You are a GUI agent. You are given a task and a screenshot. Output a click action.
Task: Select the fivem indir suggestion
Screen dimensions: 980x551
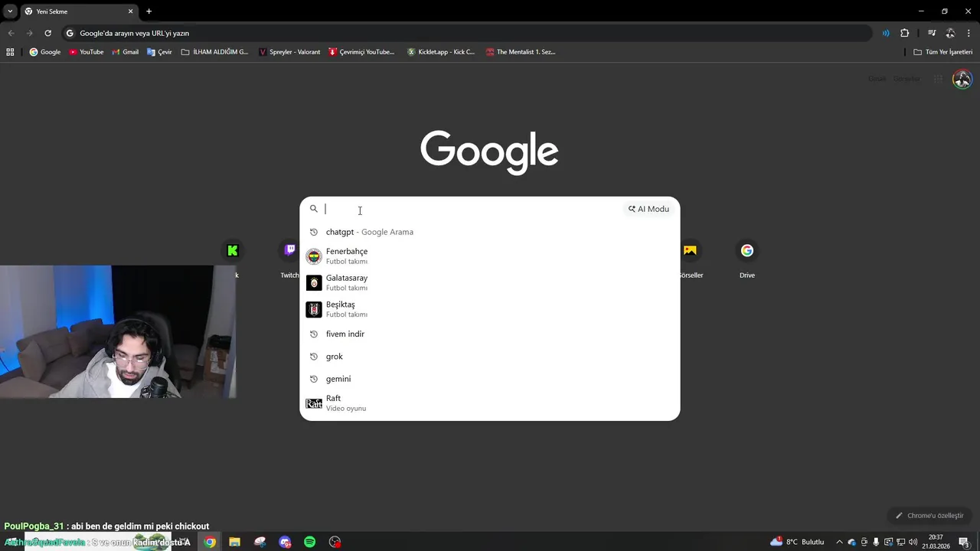click(x=489, y=334)
